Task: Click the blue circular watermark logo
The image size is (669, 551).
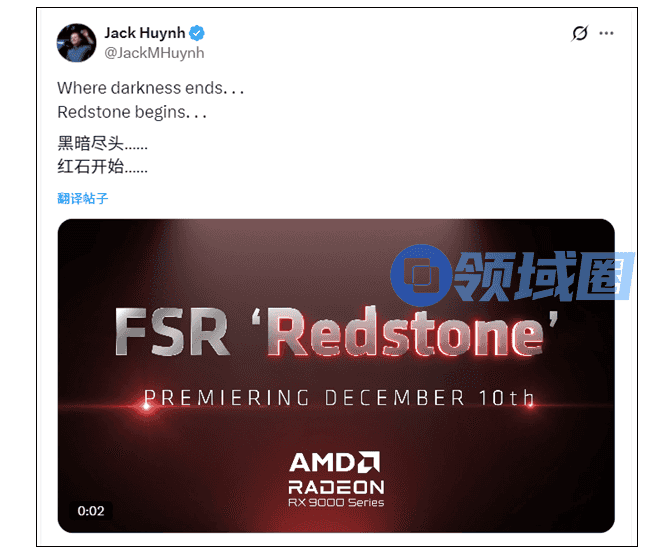Action: click(x=421, y=275)
